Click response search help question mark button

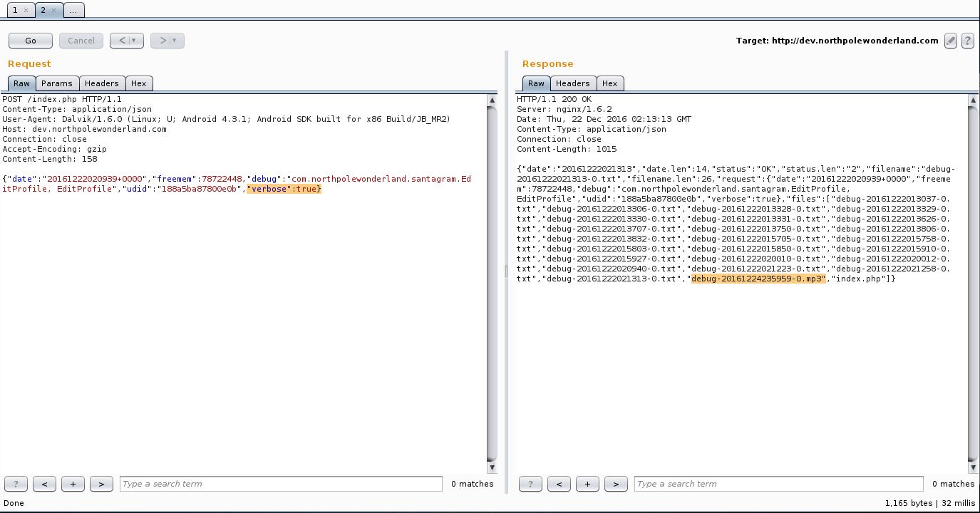coord(530,484)
